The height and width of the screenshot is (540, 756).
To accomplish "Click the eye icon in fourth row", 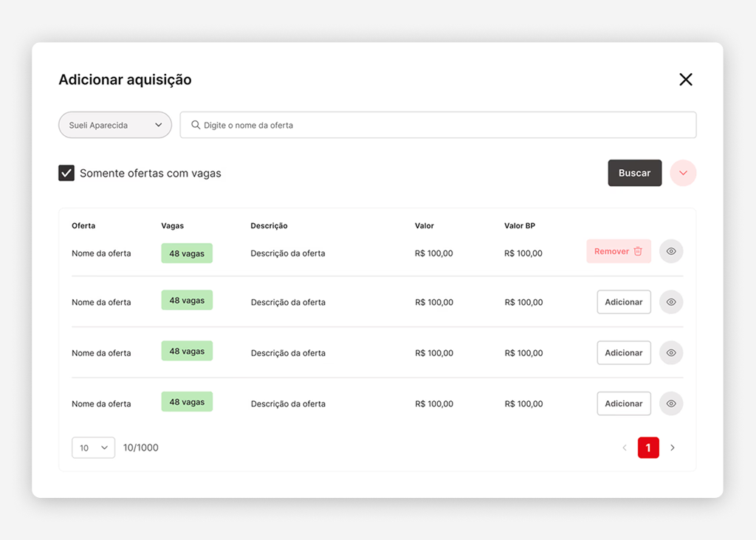I will point(671,404).
